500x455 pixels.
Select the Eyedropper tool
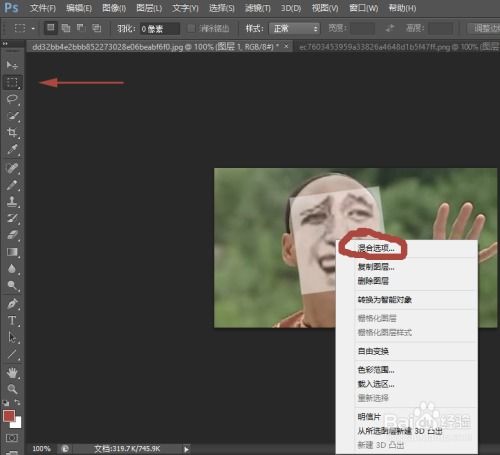(x=12, y=149)
